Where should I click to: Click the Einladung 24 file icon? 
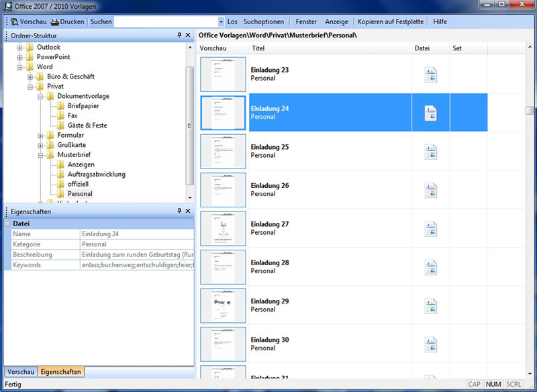[x=430, y=113]
